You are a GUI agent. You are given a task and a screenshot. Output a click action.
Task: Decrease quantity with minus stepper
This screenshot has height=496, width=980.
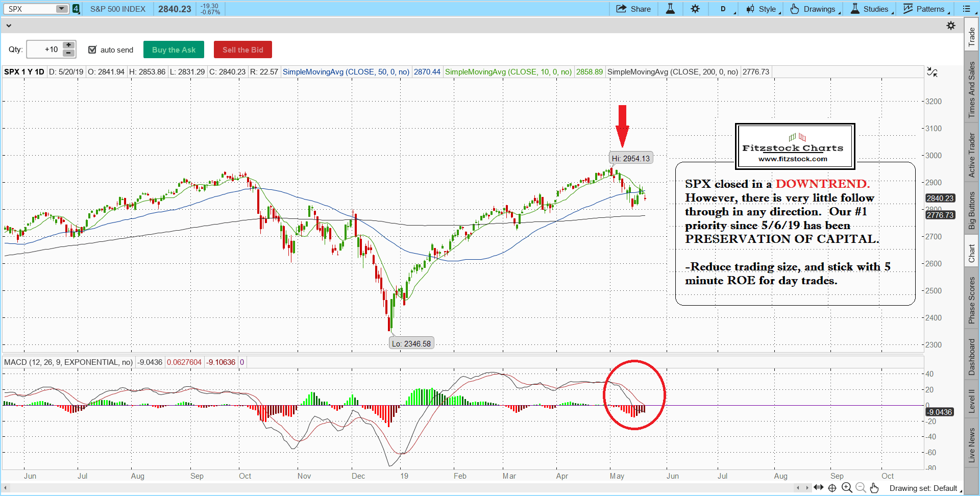[68, 54]
